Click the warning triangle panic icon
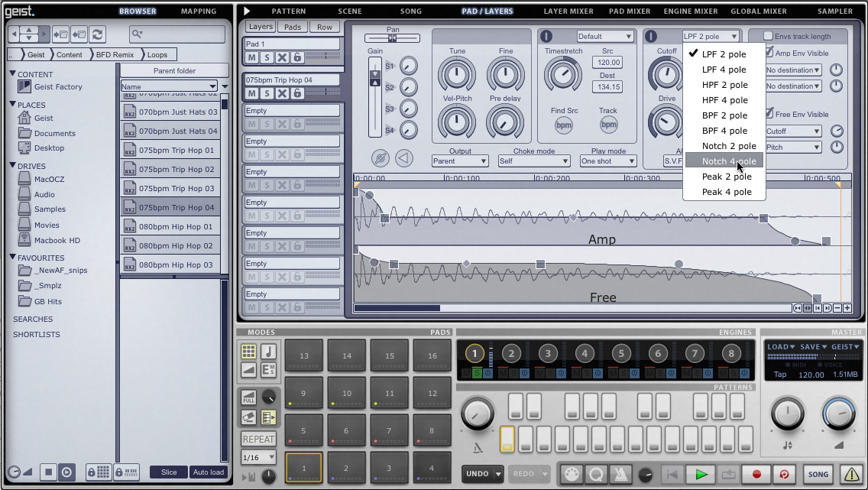 [850, 474]
